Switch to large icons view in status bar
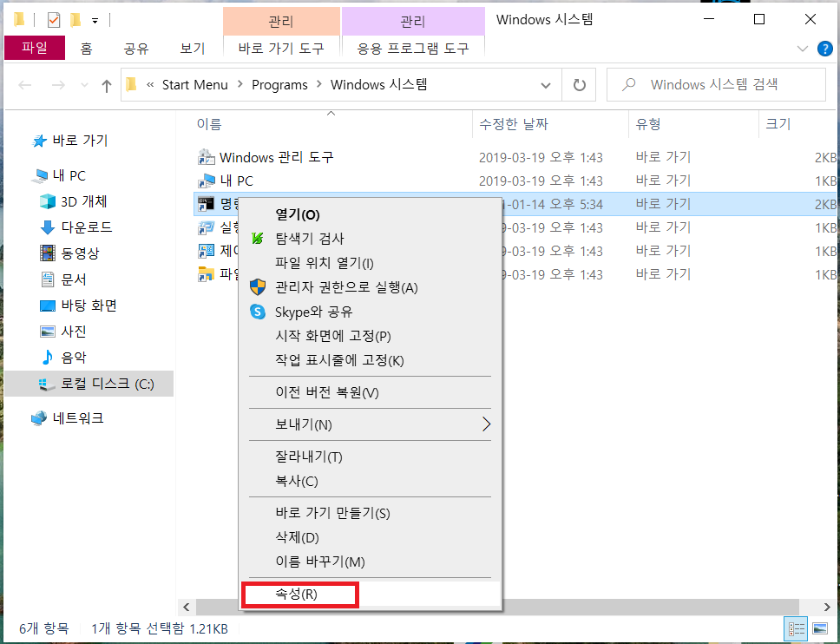 pos(820,628)
